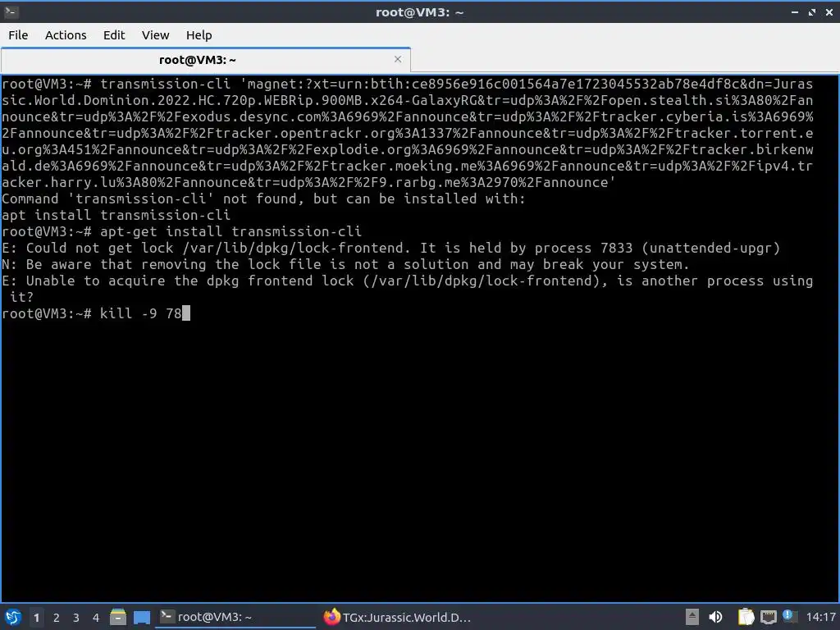This screenshot has width=840, height=630.
Task: Maximize the terminal window
Action: (812, 11)
